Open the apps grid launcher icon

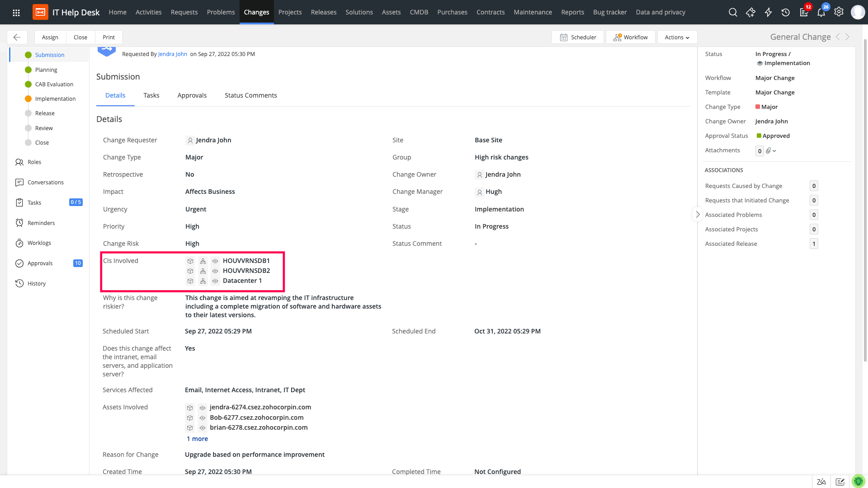coord(16,13)
